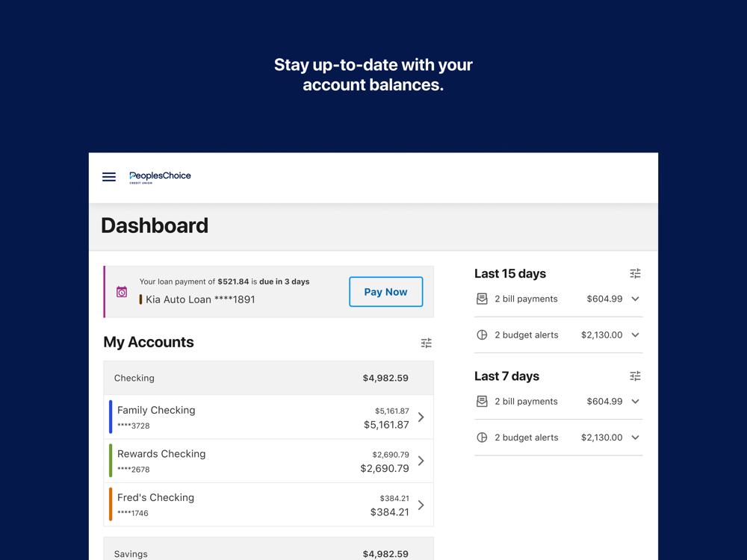Select the Savings group header
Viewport: 747px width, 560px height.
268,553
